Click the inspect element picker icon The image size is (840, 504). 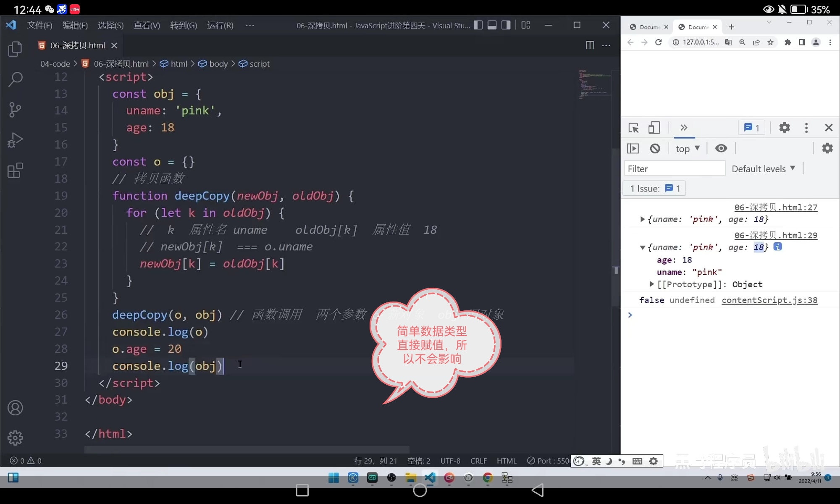(633, 128)
